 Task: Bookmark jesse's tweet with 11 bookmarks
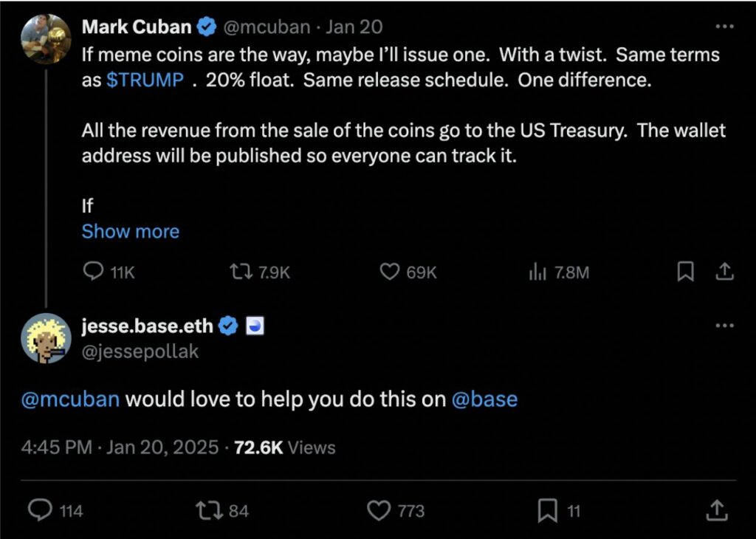click(x=547, y=509)
